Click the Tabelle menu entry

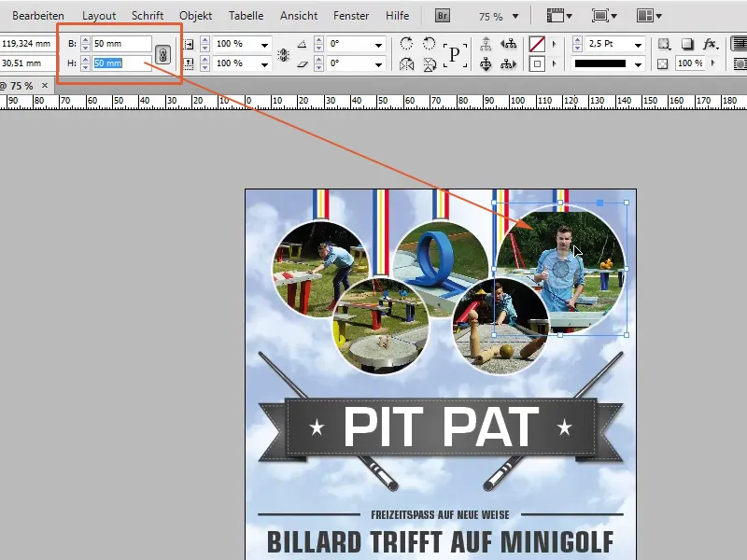246,15
